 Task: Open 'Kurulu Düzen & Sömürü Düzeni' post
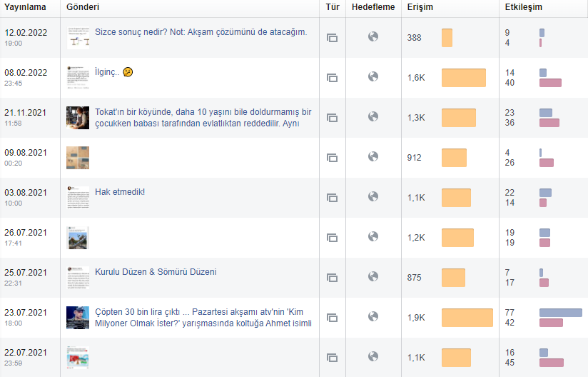pos(156,272)
